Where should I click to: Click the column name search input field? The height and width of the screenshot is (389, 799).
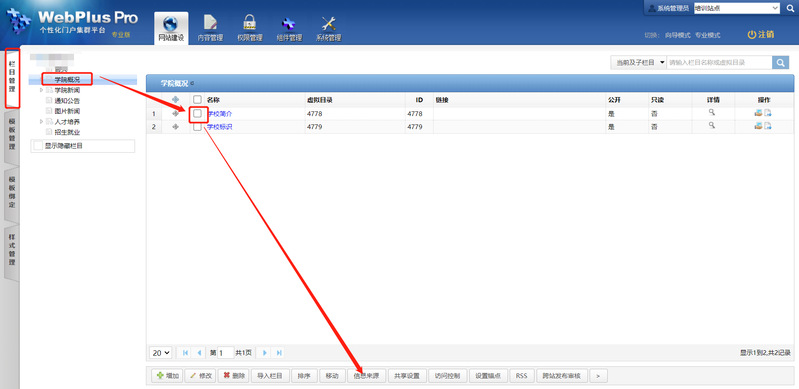pos(719,62)
